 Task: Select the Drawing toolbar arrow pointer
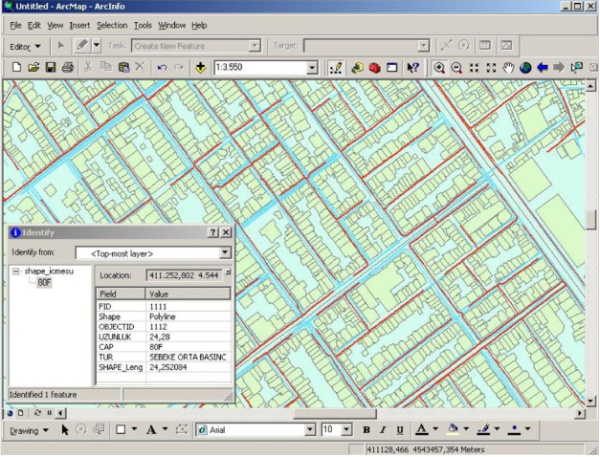pos(65,429)
